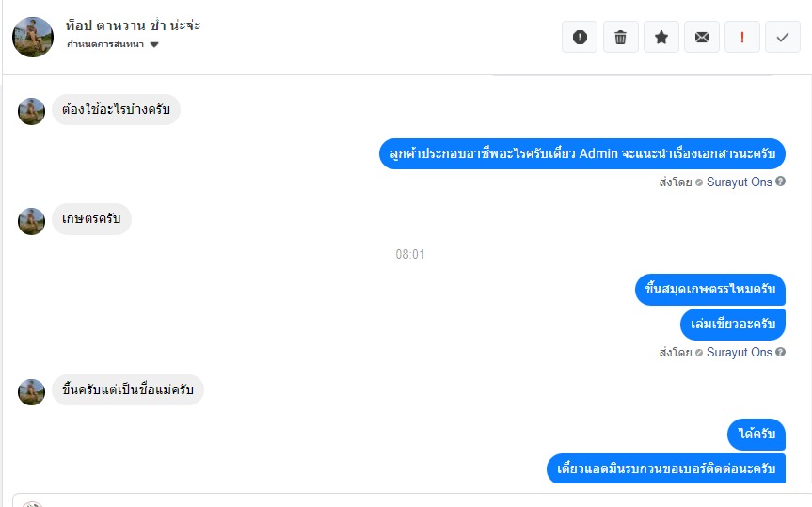Click the spam report exclamation circle icon

pos(580,37)
